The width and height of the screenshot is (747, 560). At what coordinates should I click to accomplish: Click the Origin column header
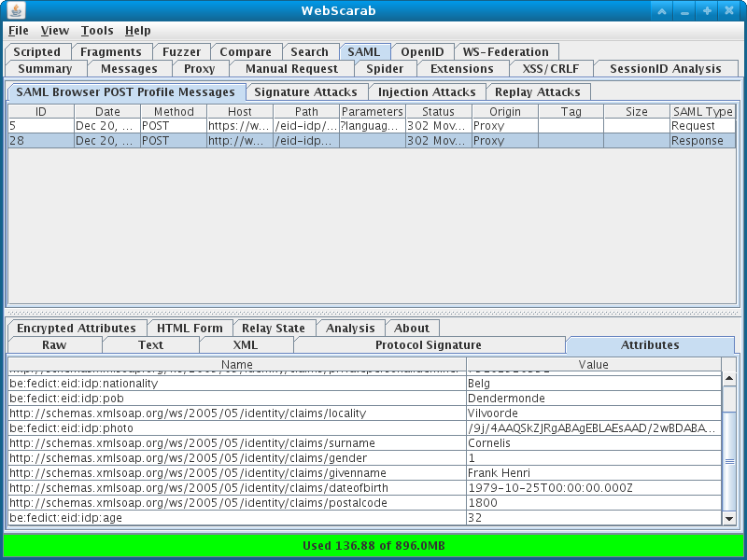click(505, 111)
